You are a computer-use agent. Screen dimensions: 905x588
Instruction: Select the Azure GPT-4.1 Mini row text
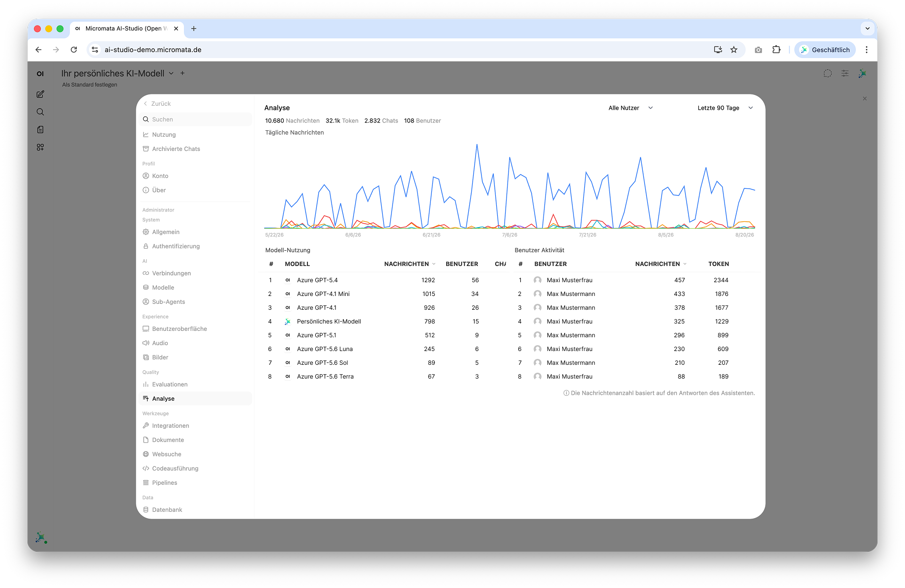[323, 294]
